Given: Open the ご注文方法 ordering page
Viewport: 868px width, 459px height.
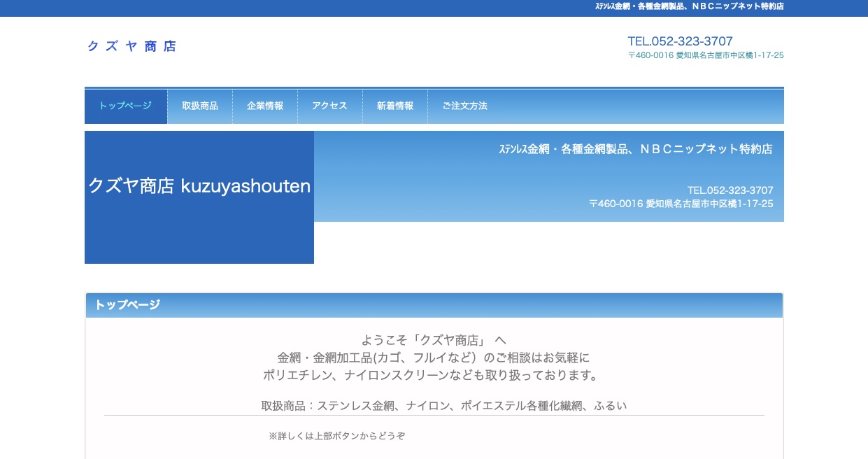Looking at the screenshot, I should tap(465, 106).
